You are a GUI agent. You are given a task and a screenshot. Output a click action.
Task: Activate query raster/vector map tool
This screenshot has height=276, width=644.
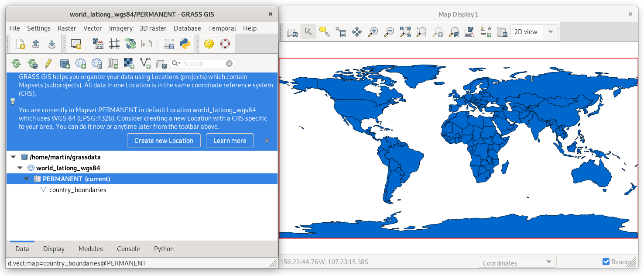pos(341,32)
